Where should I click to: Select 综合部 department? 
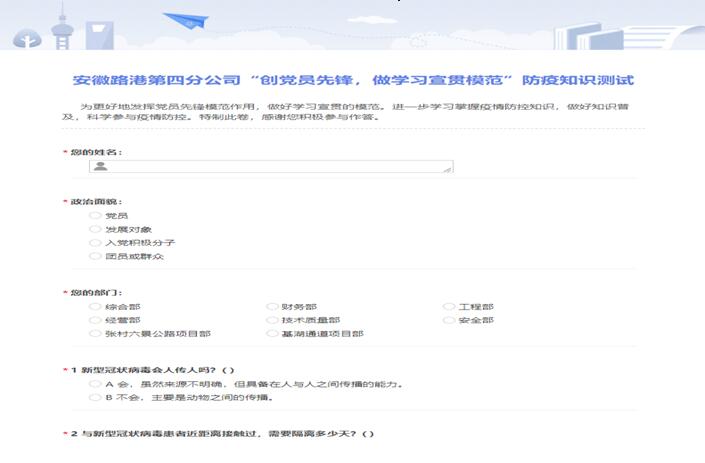[95, 307]
